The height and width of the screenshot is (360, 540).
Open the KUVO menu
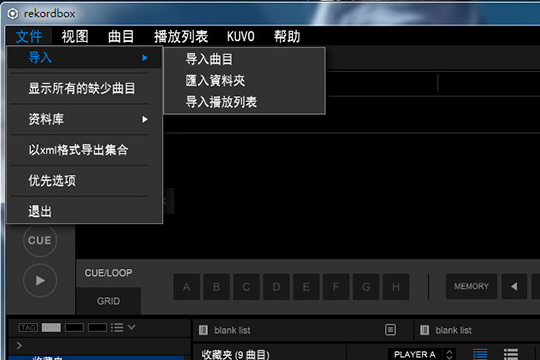coord(241,36)
